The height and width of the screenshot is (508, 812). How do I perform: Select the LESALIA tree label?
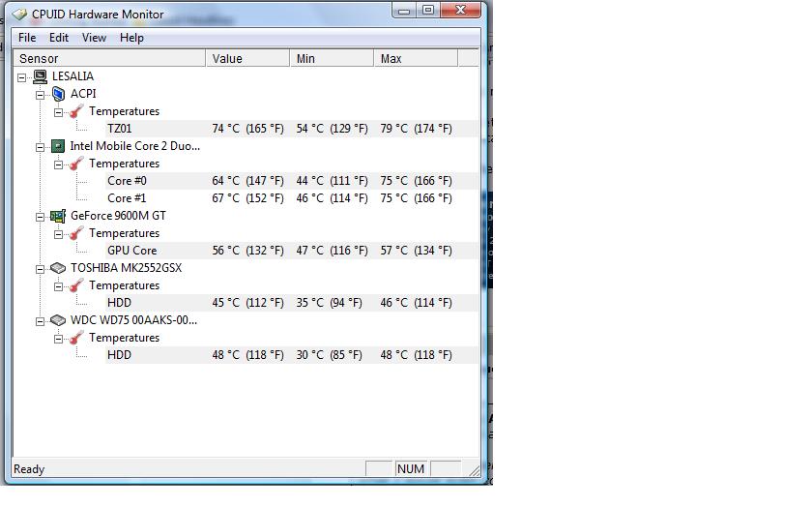pyautogui.click(x=72, y=76)
